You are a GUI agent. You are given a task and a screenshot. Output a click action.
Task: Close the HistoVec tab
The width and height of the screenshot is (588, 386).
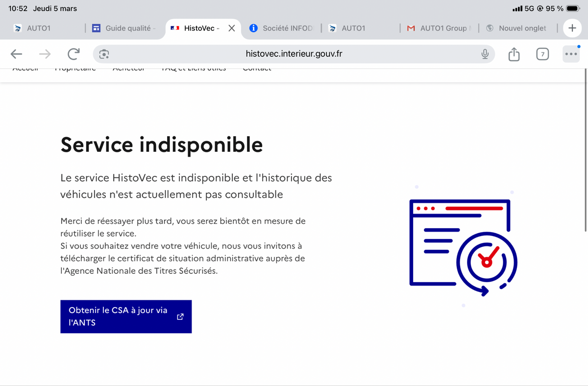(x=232, y=28)
